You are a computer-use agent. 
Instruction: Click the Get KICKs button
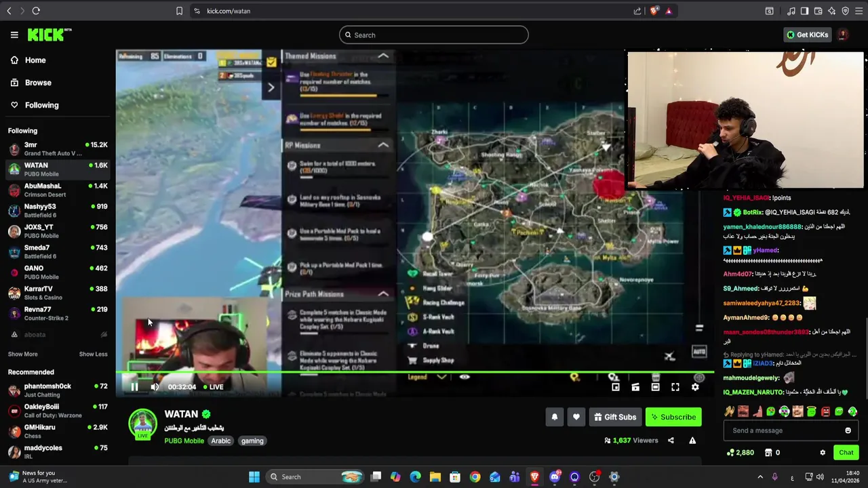point(808,35)
